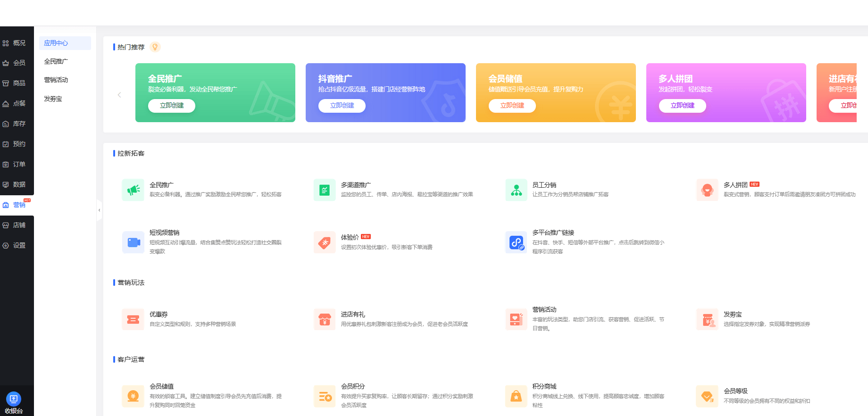
Task: Click 立即创建 on the 多人拼团 banner
Action: pyautogui.click(x=682, y=106)
